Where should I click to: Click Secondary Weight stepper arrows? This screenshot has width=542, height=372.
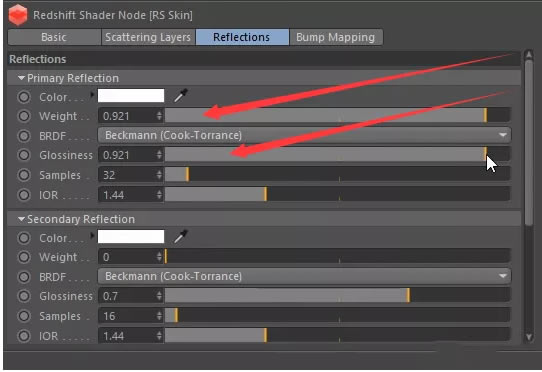click(x=159, y=257)
